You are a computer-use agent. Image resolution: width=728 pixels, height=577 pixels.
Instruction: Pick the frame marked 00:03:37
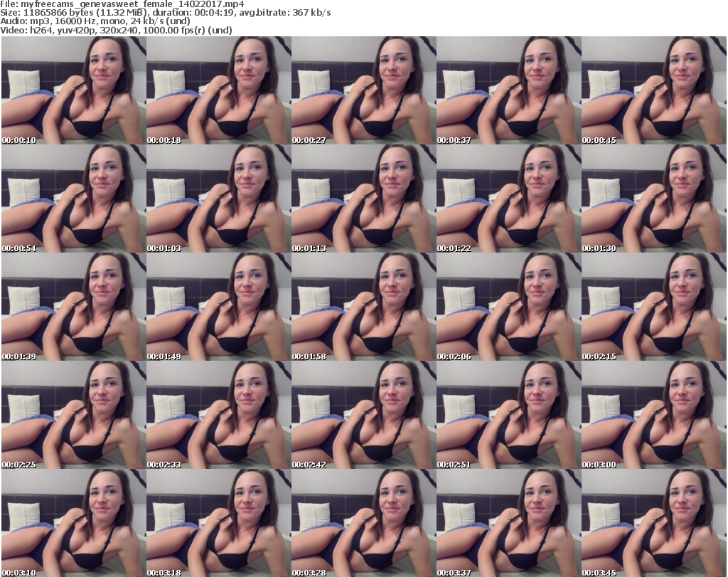click(x=508, y=523)
